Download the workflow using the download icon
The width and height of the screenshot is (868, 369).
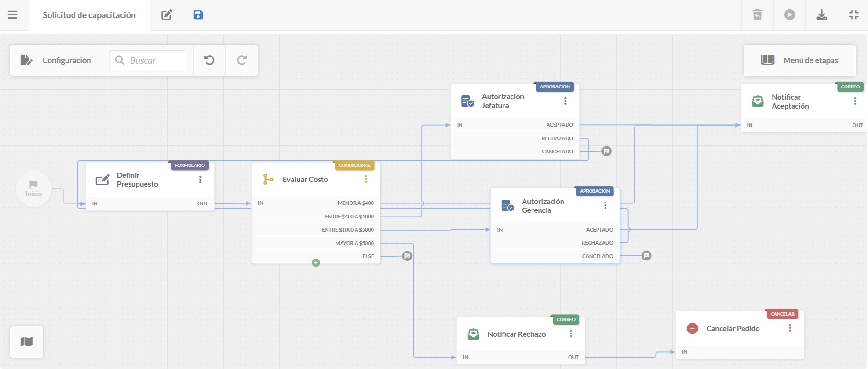tap(822, 15)
